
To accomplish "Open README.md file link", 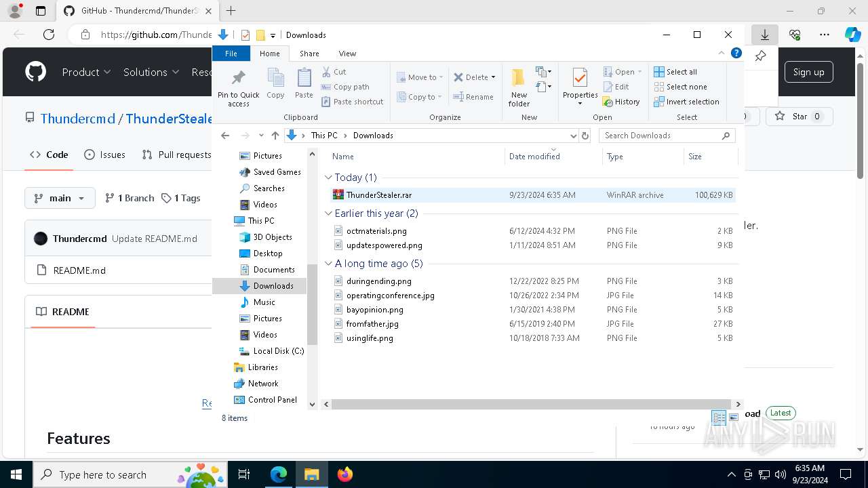I will 79,270.
